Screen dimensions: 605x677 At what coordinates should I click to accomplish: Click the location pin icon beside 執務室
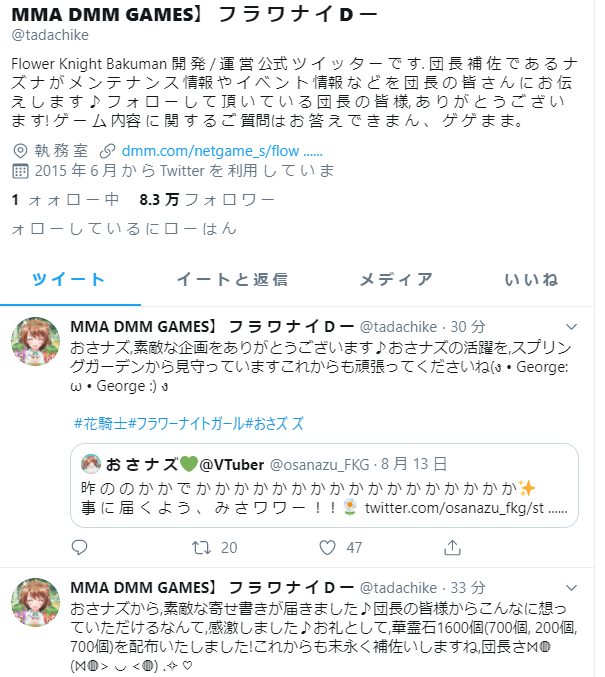pos(20,151)
